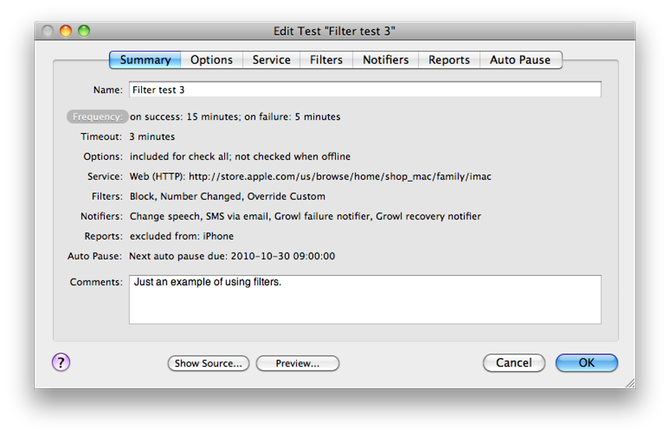This screenshot has height=436, width=670.
Task: Open the Reports tab
Action: (449, 60)
